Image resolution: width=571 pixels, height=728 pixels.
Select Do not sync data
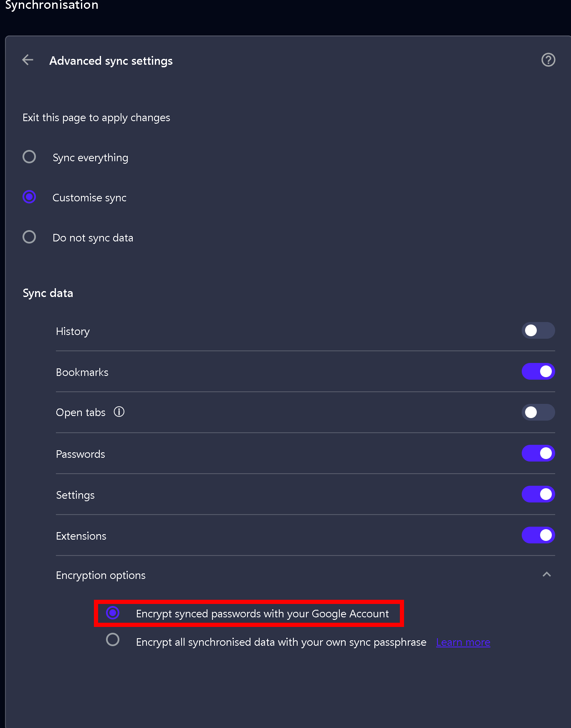tap(29, 237)
